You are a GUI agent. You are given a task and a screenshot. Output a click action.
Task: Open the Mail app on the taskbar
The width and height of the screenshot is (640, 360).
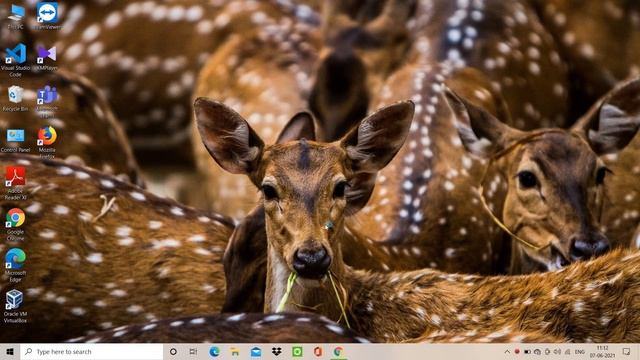(256, 352)
